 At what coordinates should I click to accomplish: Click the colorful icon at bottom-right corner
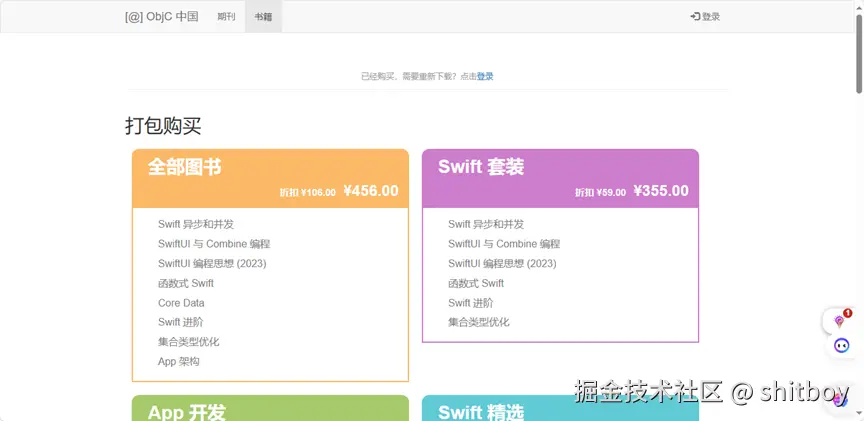point(841,400)
